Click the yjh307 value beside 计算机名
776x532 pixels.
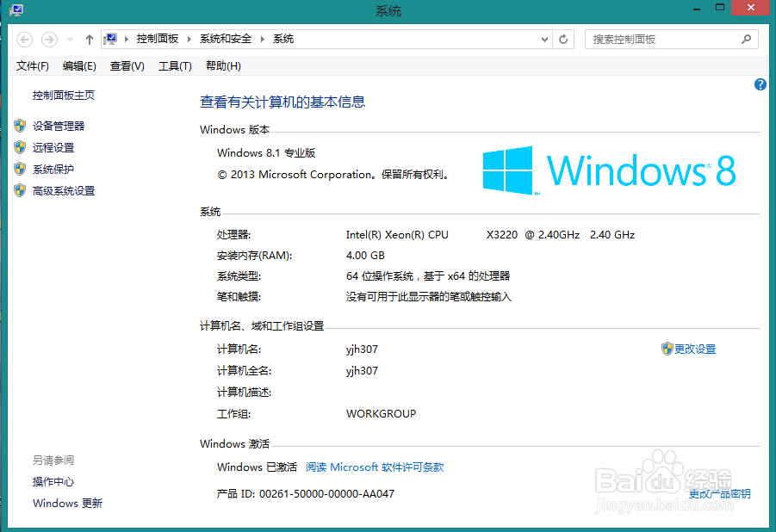click(x=362, y=350)
